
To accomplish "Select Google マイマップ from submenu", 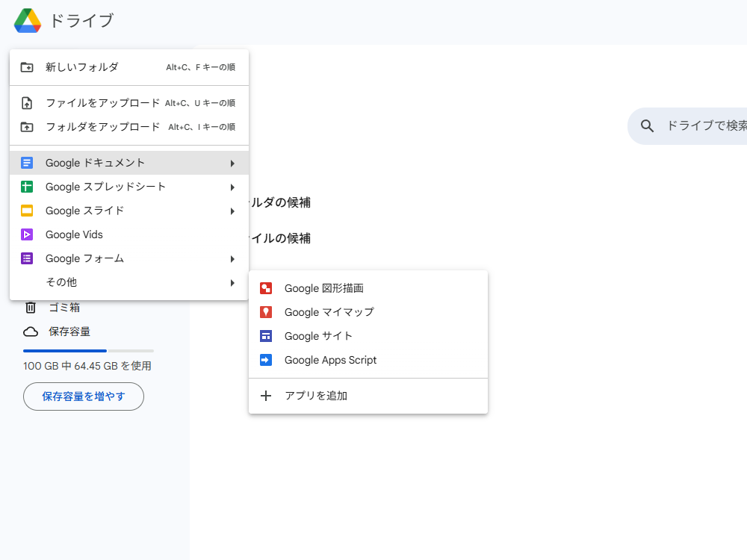I will pos(368,312).
